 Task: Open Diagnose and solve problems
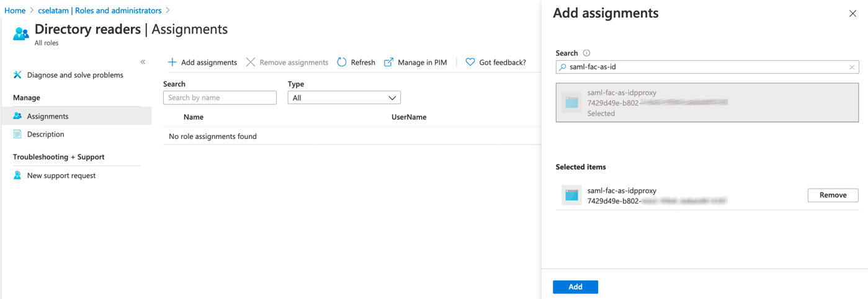[74, 75]
